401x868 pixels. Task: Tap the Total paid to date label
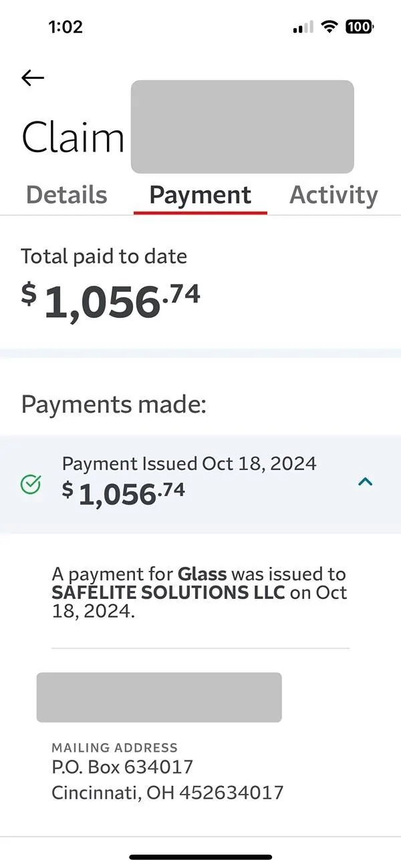[104, 256]
